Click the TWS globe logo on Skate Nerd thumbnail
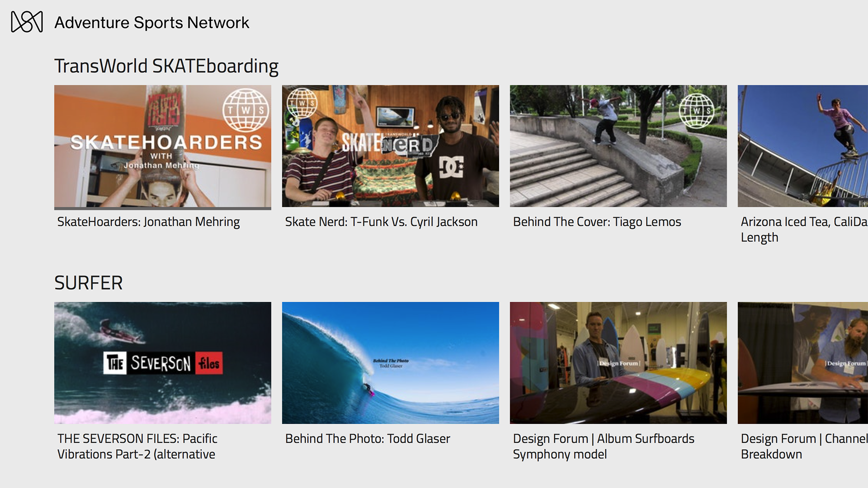The width and height of the screenshot is (868, 488). click(x=302, y=103)
